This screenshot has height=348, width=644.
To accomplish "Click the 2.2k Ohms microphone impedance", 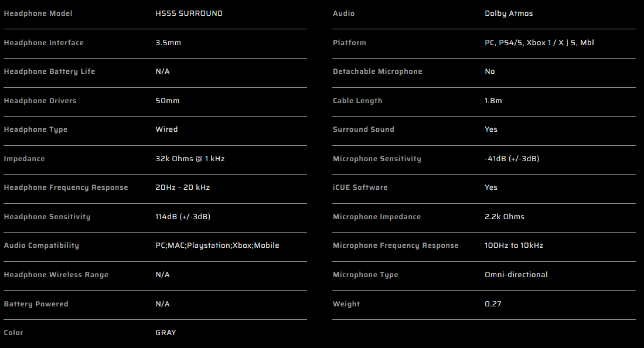I will point(504,217).
